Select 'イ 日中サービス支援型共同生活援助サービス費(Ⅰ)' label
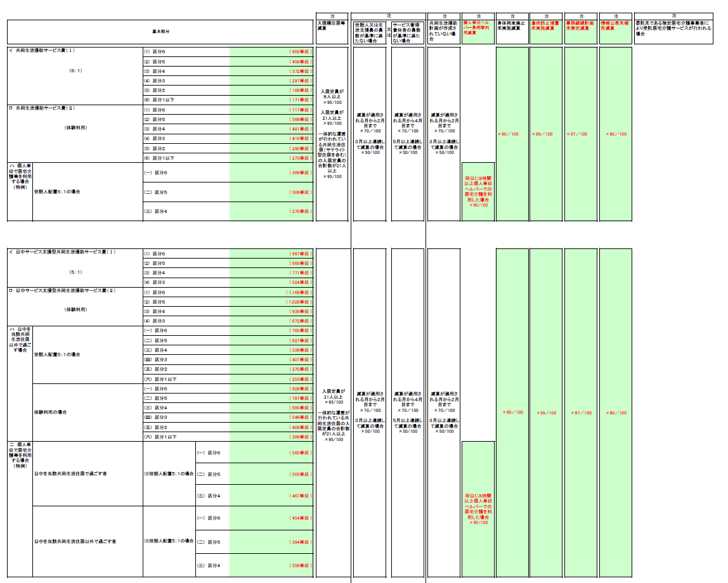This screenshot has height=583, width=728. [62, 252]
